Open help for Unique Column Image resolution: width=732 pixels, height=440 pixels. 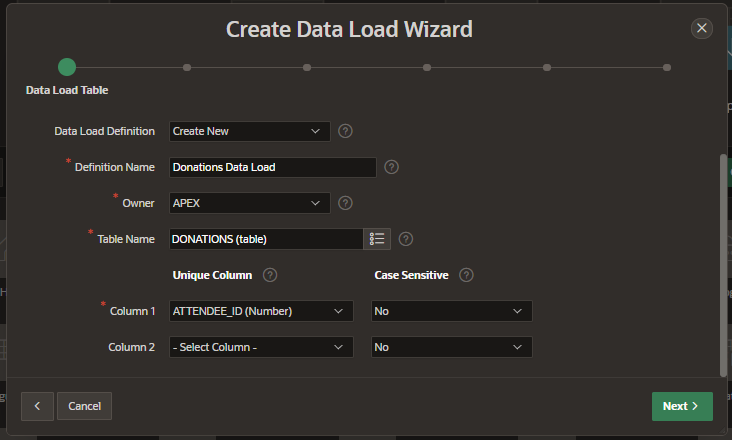270,275
